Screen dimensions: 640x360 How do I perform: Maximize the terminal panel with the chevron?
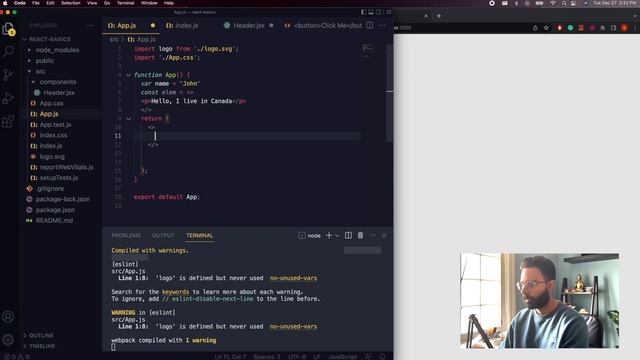click(373, 236)
